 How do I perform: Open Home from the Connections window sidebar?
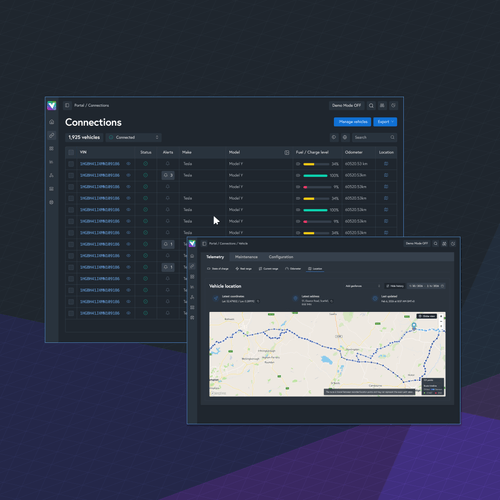pos(52,122)
